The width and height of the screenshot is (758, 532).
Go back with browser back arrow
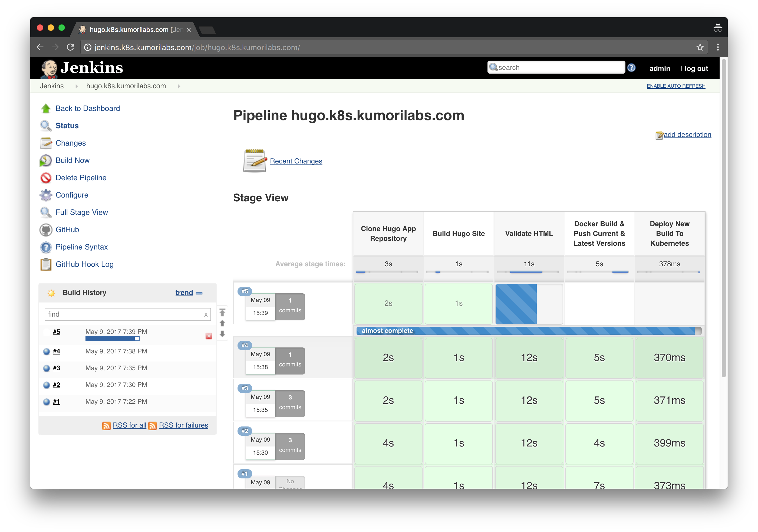40,47
